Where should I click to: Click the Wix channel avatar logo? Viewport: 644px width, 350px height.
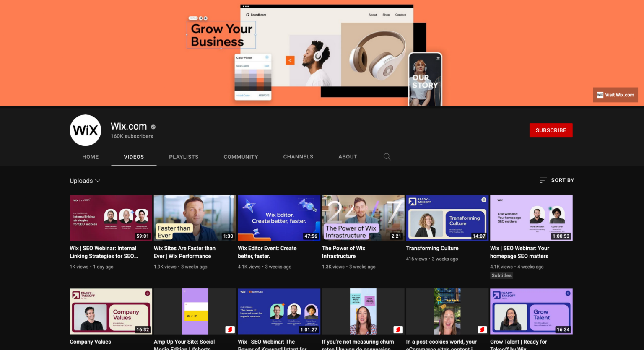tap(85, 130)
